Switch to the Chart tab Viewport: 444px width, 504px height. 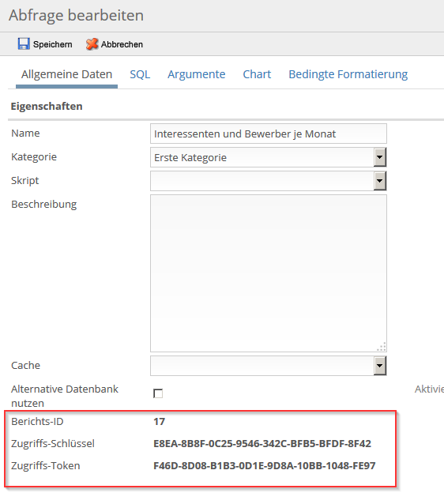point(257,74)
